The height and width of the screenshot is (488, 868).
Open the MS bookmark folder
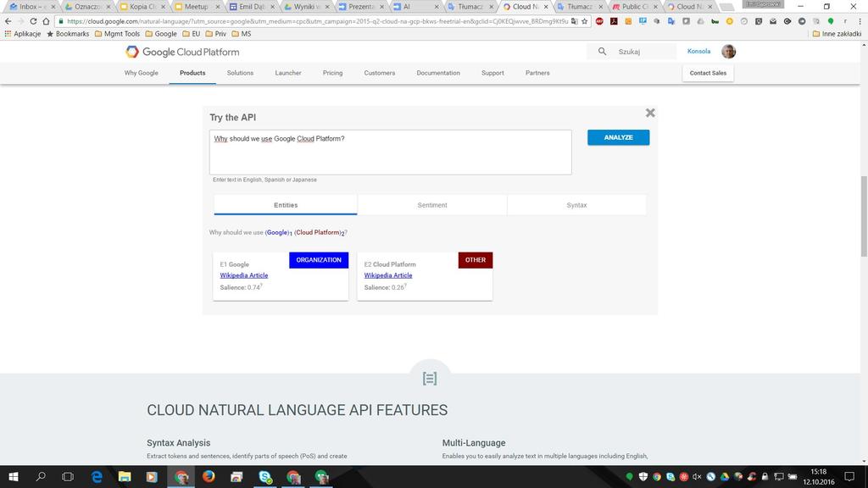[x=242, y=34]
